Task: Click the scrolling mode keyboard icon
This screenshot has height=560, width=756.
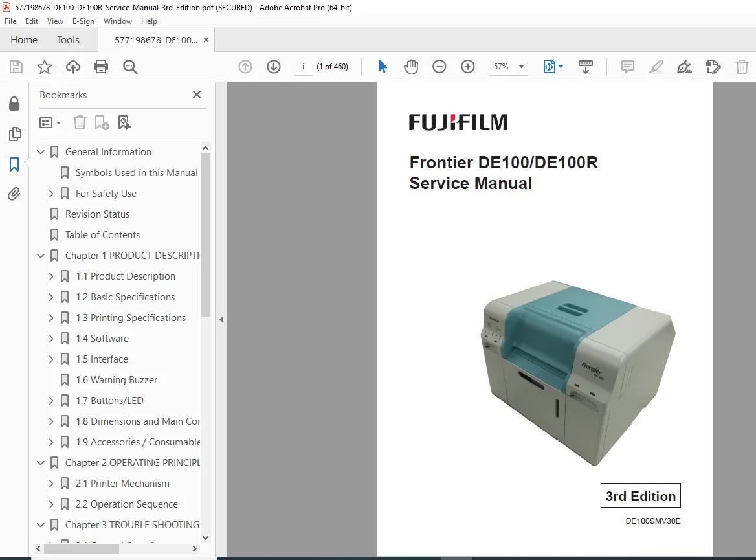Action: point(585,67)
